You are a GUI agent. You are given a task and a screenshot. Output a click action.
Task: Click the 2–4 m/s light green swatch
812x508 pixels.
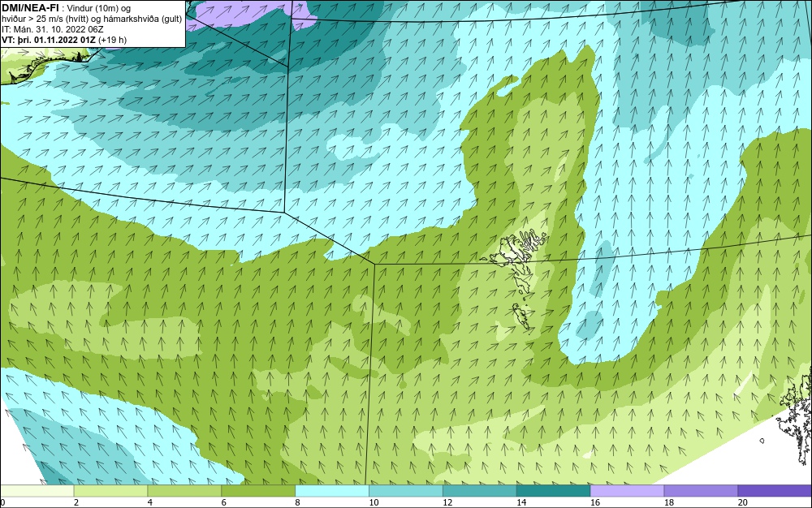110,491
